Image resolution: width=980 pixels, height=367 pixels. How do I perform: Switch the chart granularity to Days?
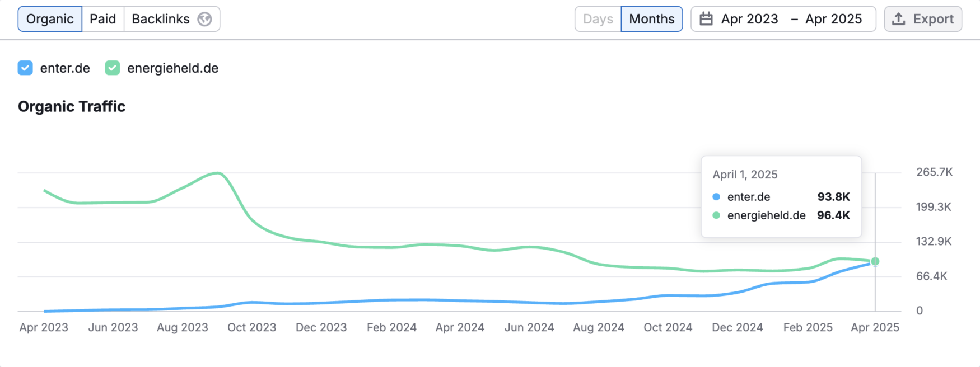598,19
